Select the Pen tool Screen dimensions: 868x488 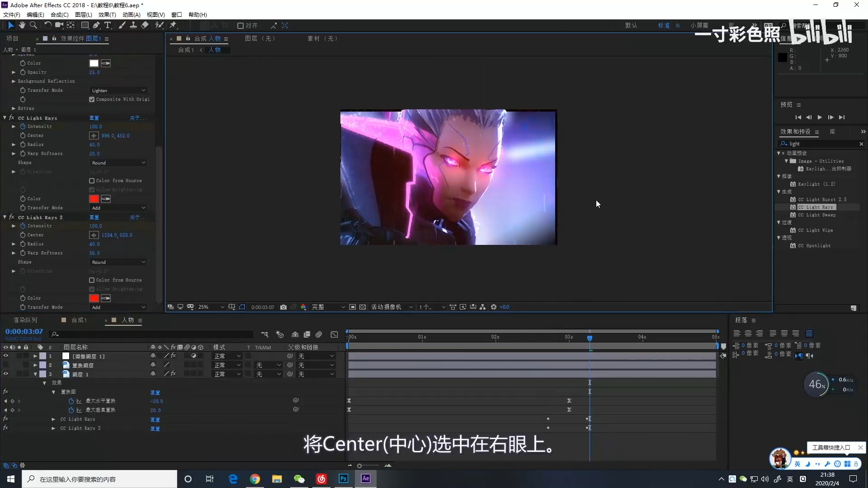(96, 25)
